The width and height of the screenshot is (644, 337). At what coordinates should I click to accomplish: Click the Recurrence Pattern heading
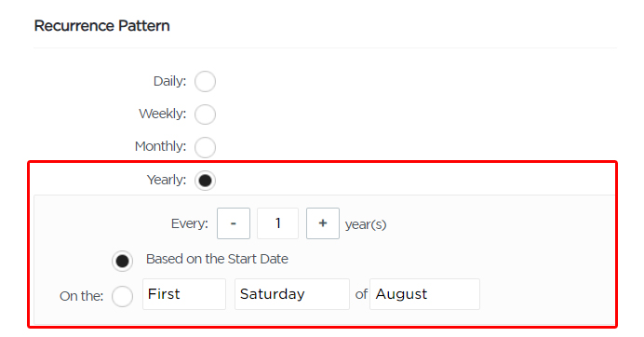[101, 26]
